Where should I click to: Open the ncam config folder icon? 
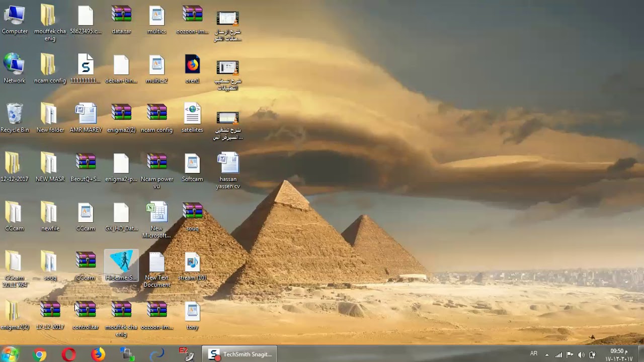click(x=50, y=69)
